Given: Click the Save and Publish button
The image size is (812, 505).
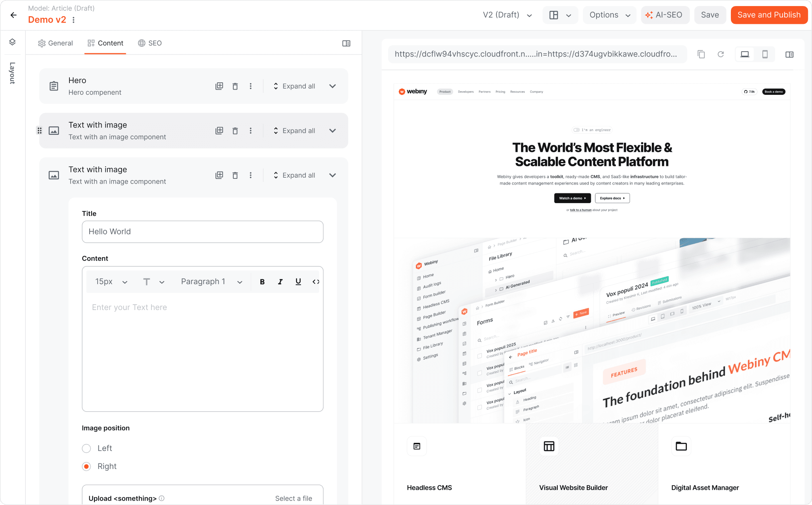Looking at the screenshot, I should click(x=769, y=15).
